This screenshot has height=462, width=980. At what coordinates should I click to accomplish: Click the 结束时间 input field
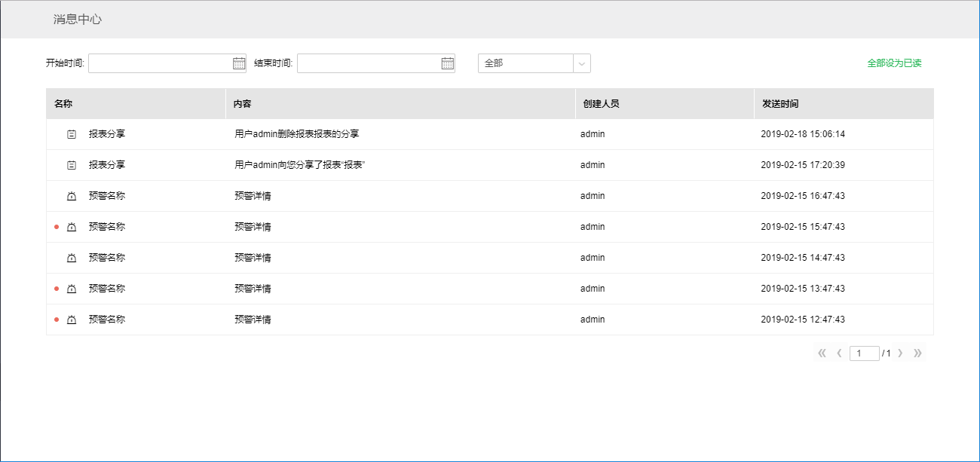(368, 63)
